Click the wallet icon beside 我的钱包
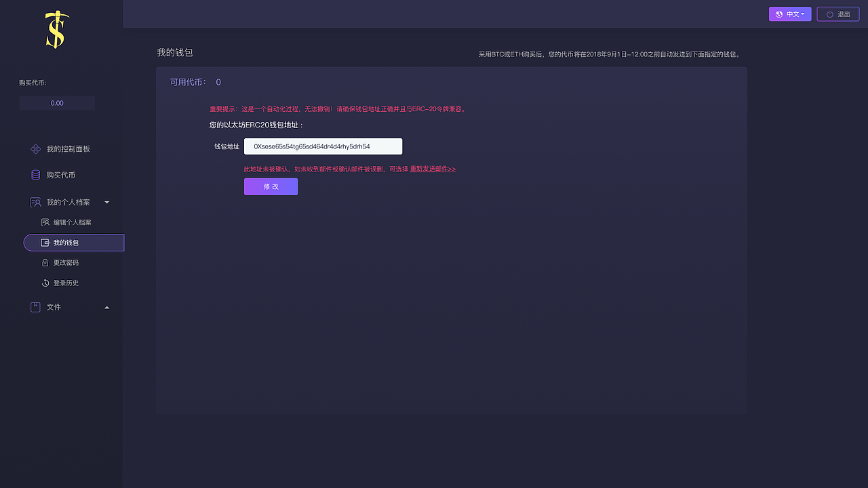The height and width of the screenshot is (488, 868). click(x=45, y=243)
